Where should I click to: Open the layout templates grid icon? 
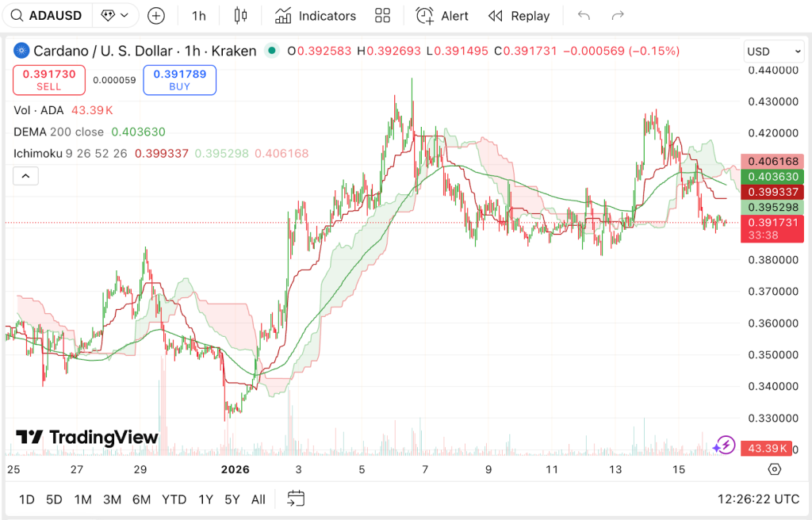383,16
